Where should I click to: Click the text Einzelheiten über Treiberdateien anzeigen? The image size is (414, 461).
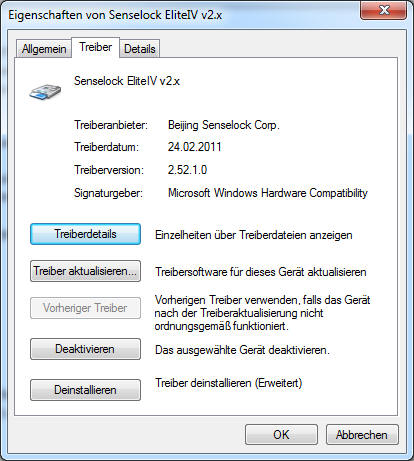pos(254,235)
